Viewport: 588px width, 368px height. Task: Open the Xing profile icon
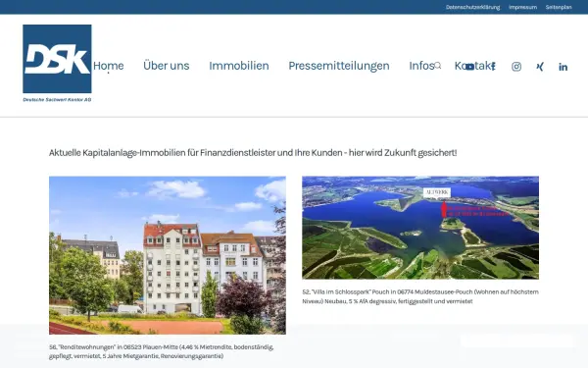coord(540,67)
